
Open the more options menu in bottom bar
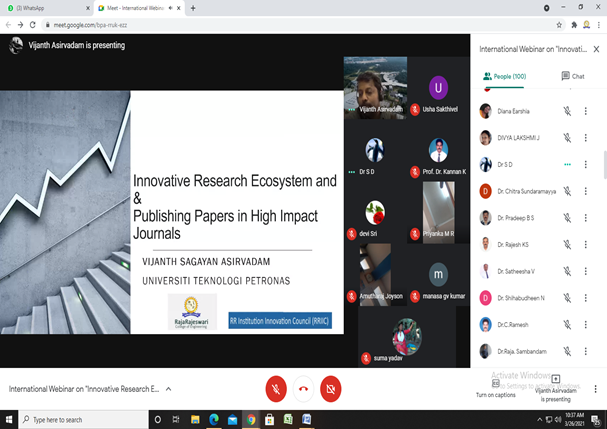tap(595, 389)
